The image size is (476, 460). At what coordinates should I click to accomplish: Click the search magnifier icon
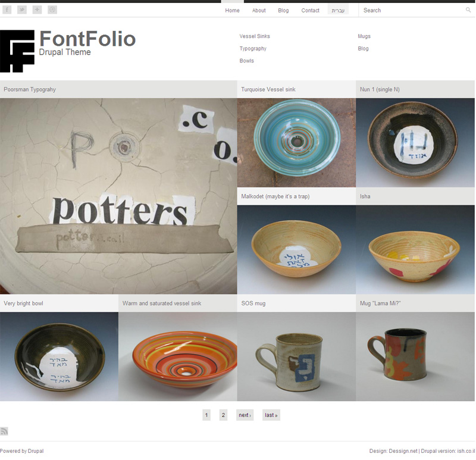click(468, 10)
